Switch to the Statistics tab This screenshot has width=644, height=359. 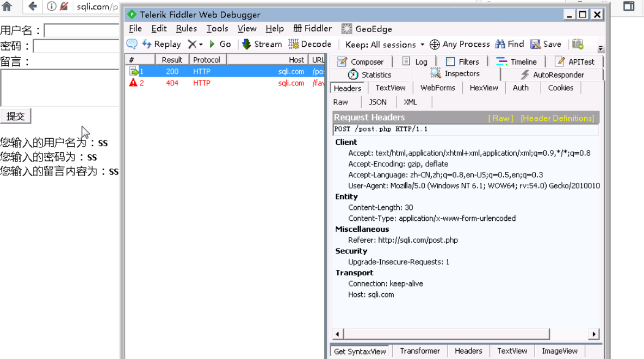coord(369,75)
